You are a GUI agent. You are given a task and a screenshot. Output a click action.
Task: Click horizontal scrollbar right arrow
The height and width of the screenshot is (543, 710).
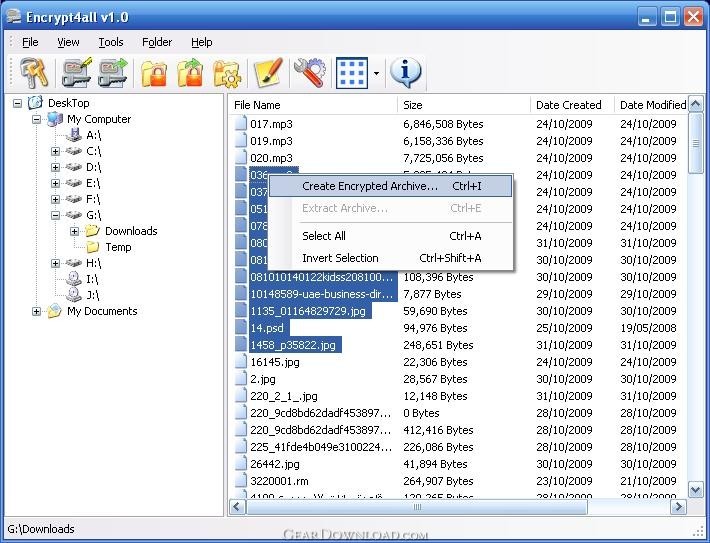click(678, 507)
